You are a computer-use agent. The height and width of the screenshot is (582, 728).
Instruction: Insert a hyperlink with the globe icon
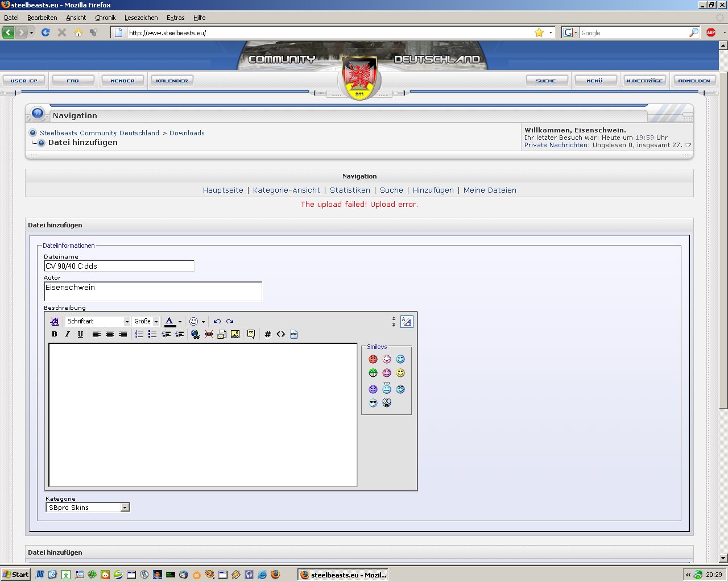pyautogui.click(x=196, y=334)
